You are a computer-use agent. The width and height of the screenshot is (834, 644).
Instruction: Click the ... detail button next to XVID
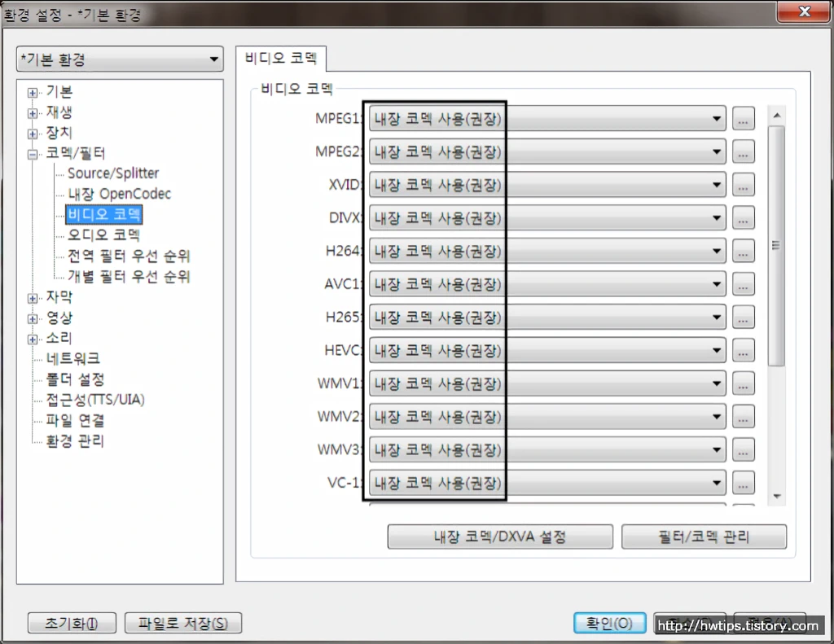[x=743, y=185]
